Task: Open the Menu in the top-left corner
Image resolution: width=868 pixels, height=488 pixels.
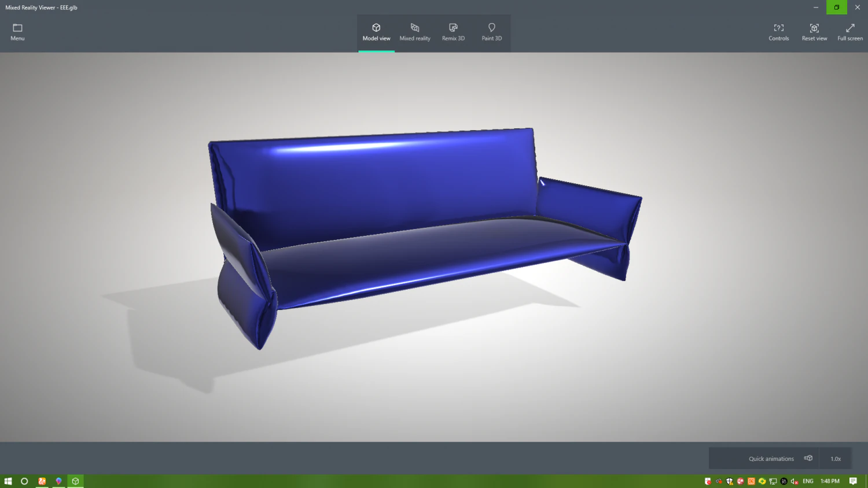Action: tap(17, 32)
